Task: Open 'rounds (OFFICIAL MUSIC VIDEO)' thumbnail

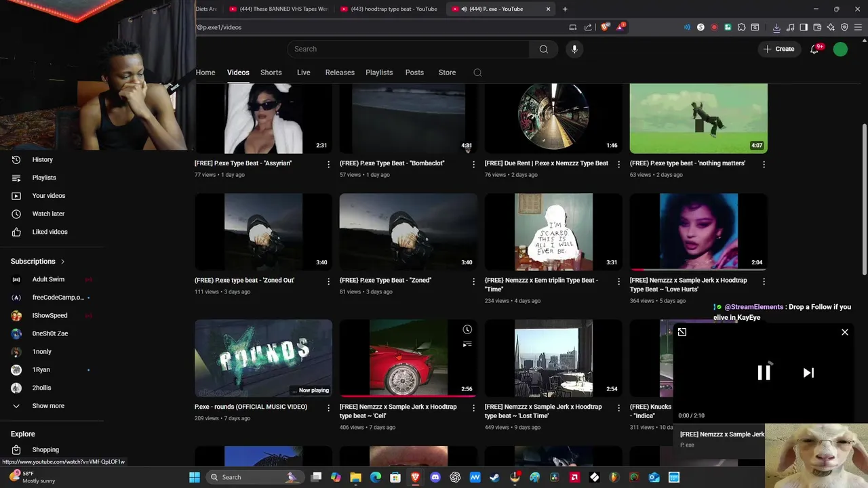Action: [263, 359]
